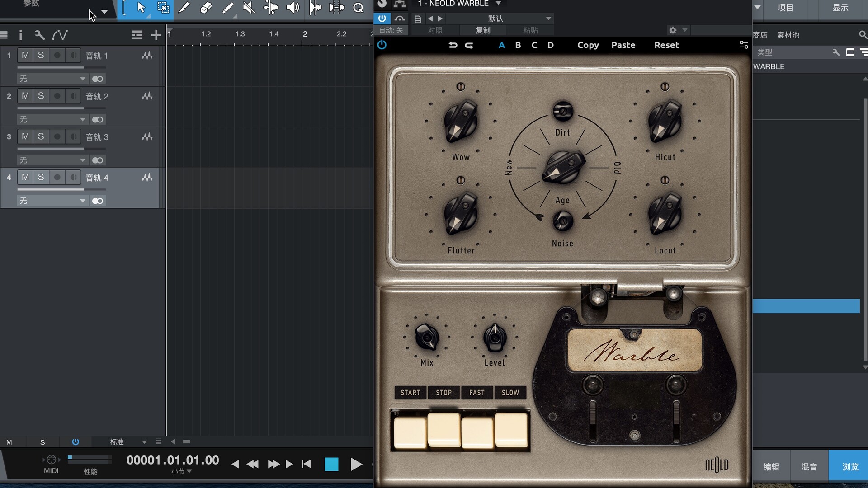
Task: Mute 音轨 1
Action: [25, 55]
